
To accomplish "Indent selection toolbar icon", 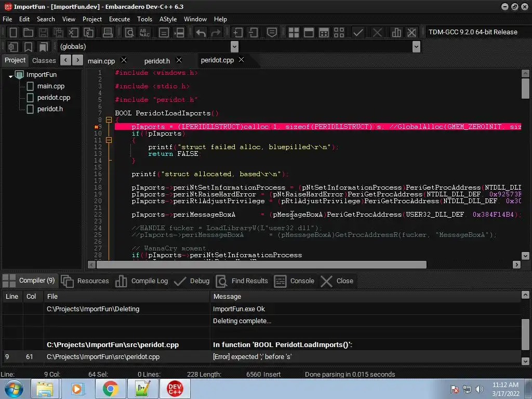I will (237, 33).
